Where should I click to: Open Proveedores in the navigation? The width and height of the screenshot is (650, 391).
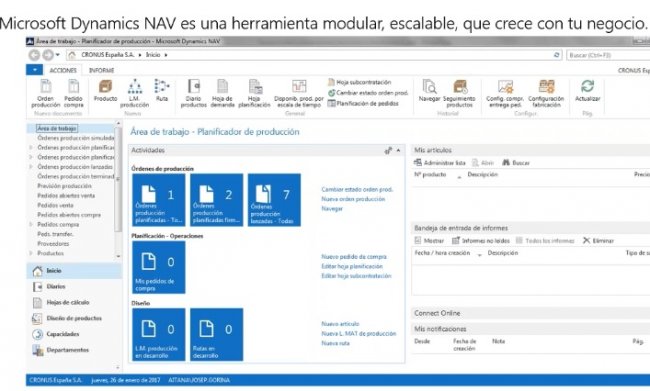(53, 243)
